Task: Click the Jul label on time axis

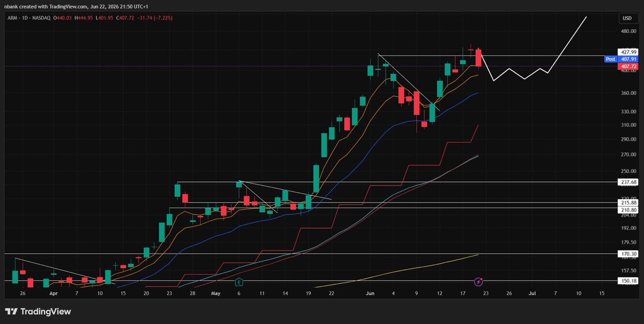Action: click(x=532, y=293)
